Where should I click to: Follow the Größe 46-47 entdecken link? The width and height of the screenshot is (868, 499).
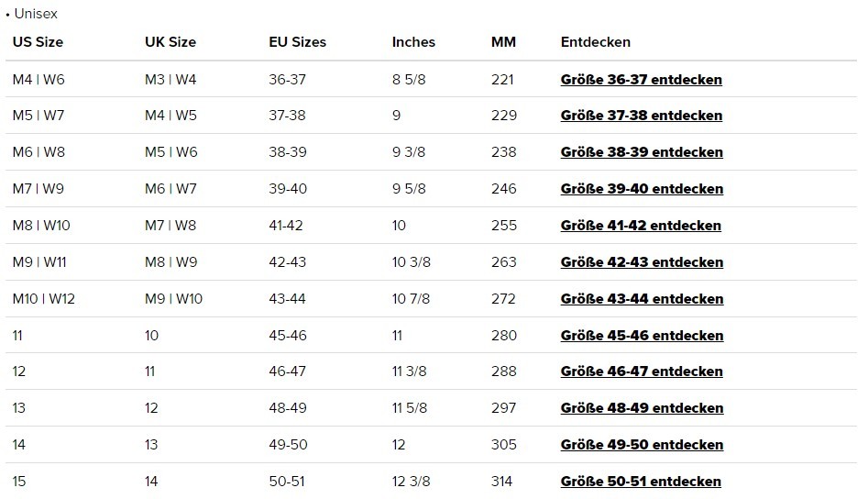(x=641, y=371)
